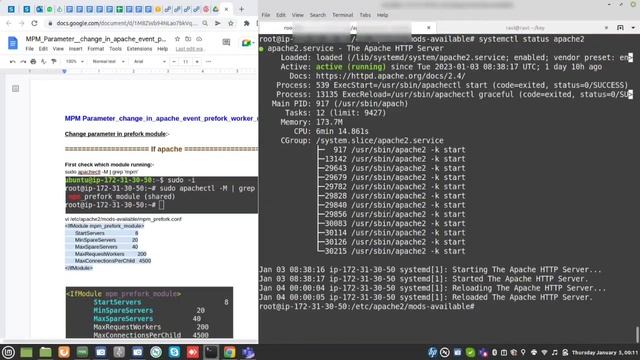
Task: Check the cloud save status icon
Action: point(199,39)
